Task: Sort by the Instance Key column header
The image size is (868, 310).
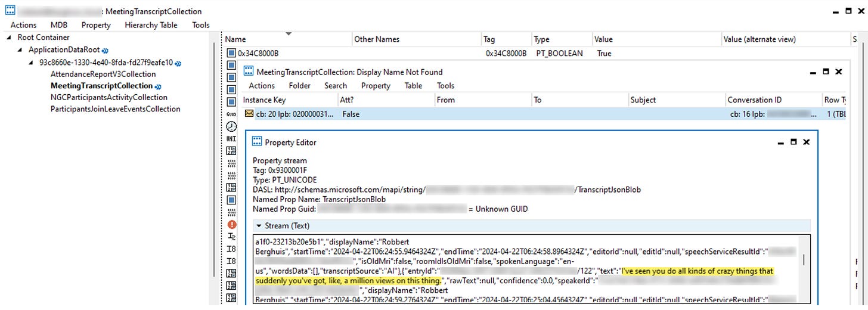Action: [x=289, y=100]
